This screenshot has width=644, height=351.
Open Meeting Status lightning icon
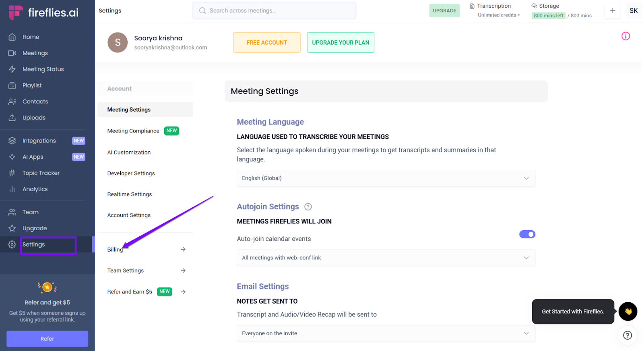[x=12, y=69]
